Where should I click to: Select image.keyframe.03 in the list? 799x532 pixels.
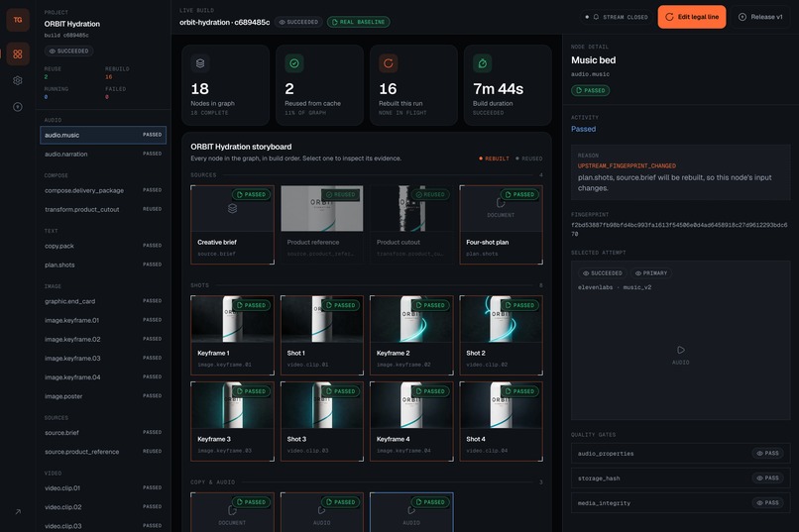pyautogui.click(x=103, y=359)
